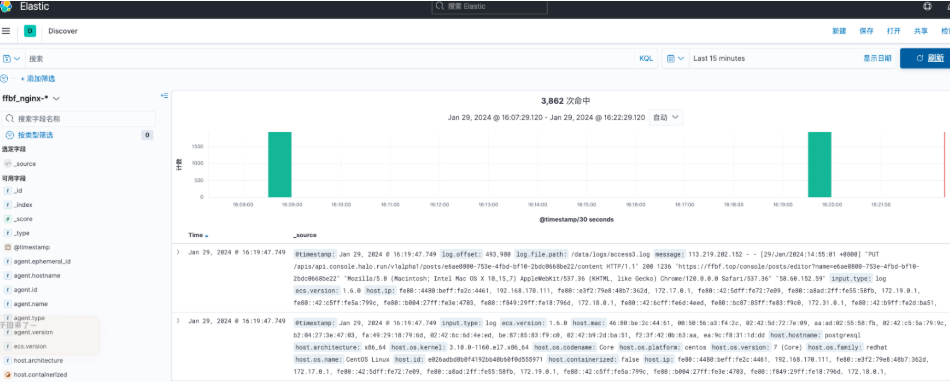Click the _index field type icon
The width and height of the screenshot is (950, 382).
(8, 205)
